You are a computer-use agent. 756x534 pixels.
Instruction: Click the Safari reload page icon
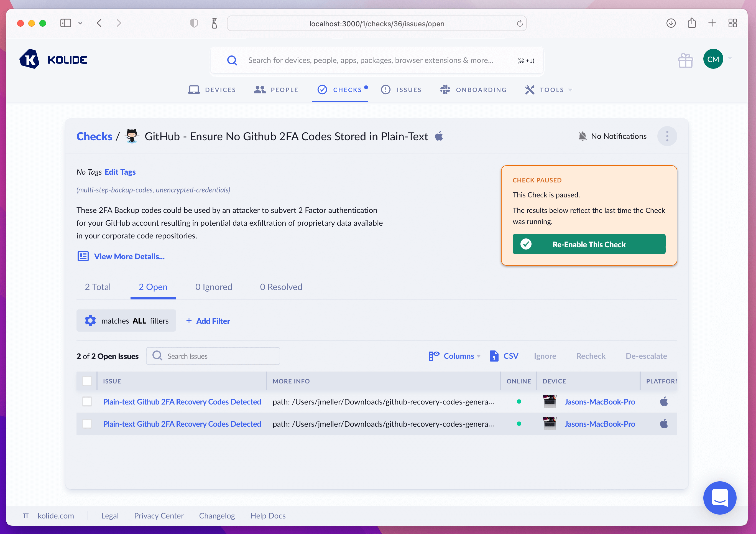point(520,23)
